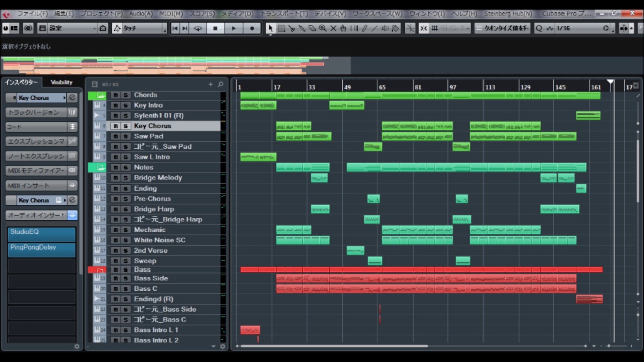
Task: Select the Zoom magnifier tool
Action: pyautogui.click(x=323, y=28)
